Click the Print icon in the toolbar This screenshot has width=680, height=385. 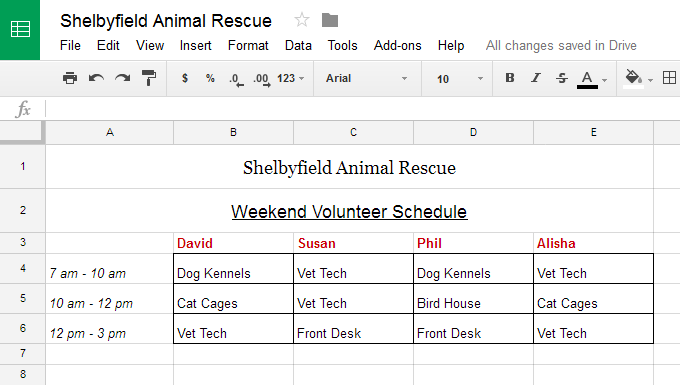pos(70,78)
